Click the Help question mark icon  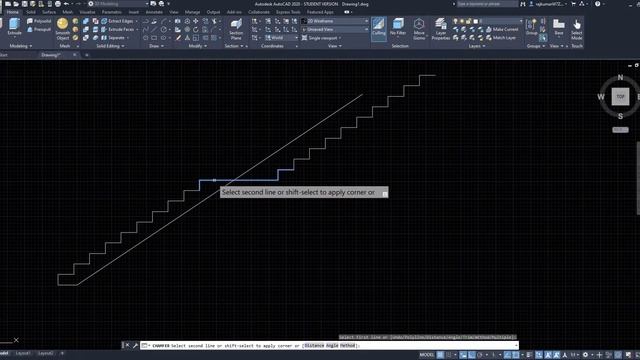[x=598, y=4]
